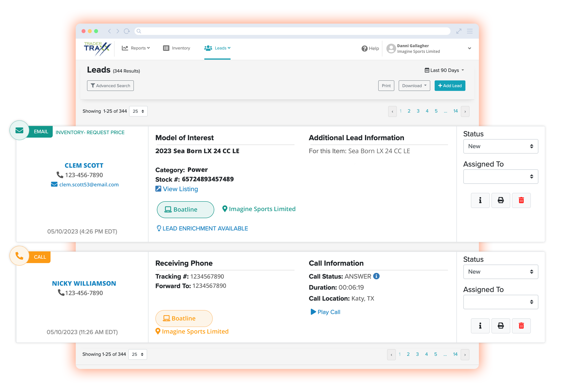This screenshot has width=561, height=392.
Task: Click Play Call
Action: [325, 312]
